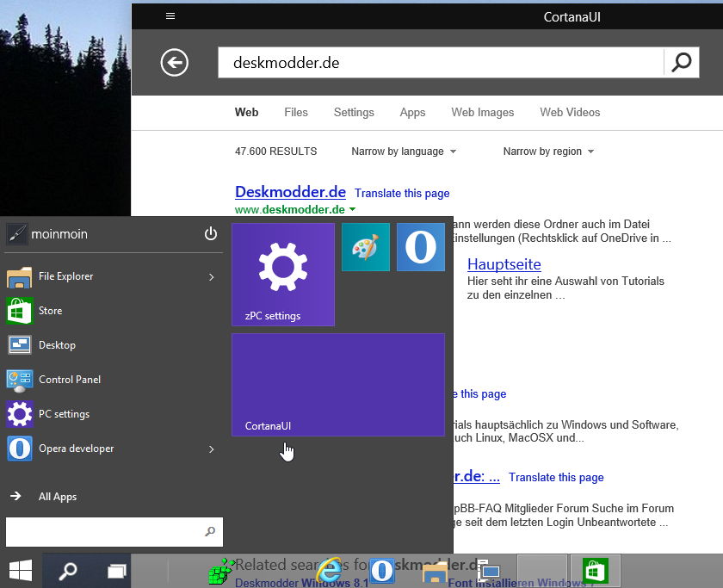
Task: Open the taskbar Search button
Action: point(68,571)
